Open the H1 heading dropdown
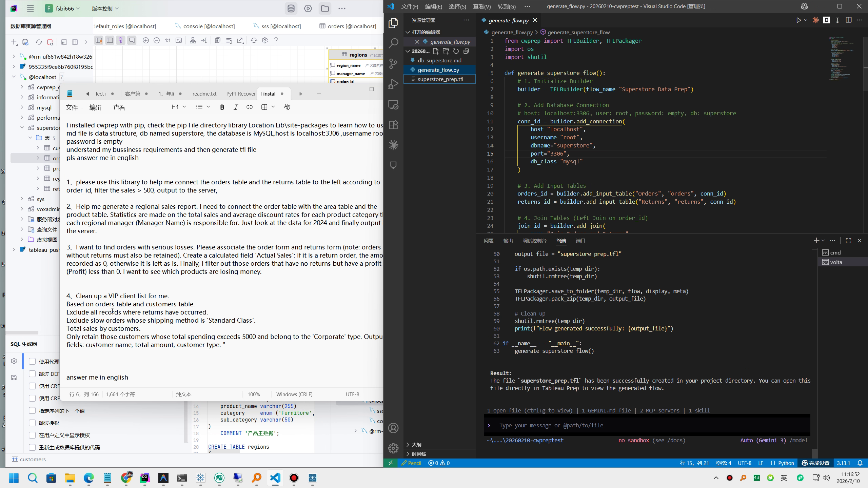This screenshot has width=868, height=488. [x=179, y=107]
